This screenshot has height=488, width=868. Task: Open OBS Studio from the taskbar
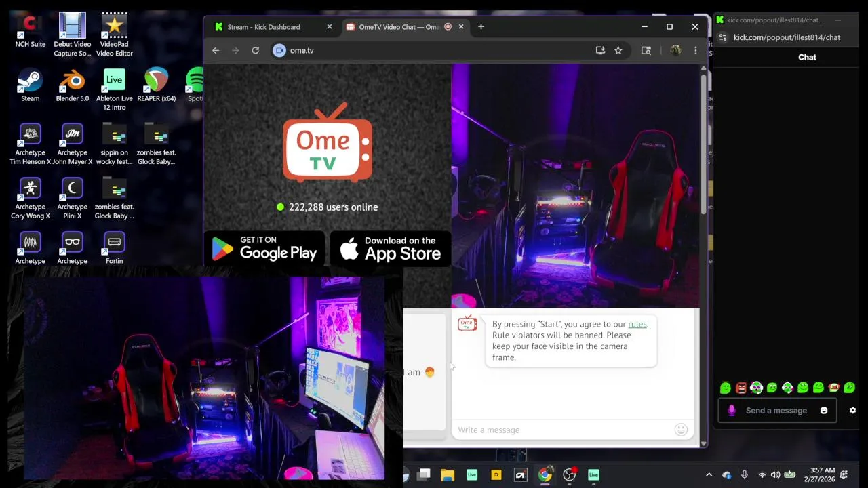(x=570, y=475)
